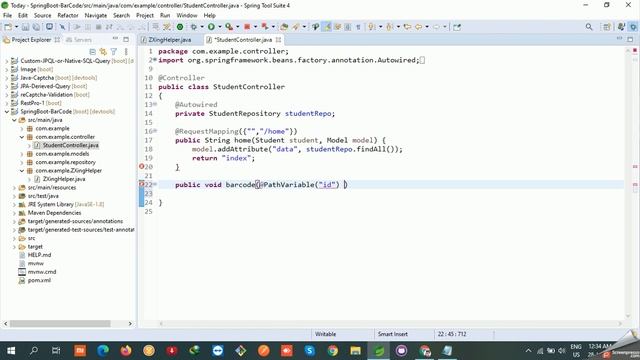Image resolution: width=640 pixels, height=360 pixels.
Task: Expand the src/main/resources folder
Action: [x=14, y=187]
